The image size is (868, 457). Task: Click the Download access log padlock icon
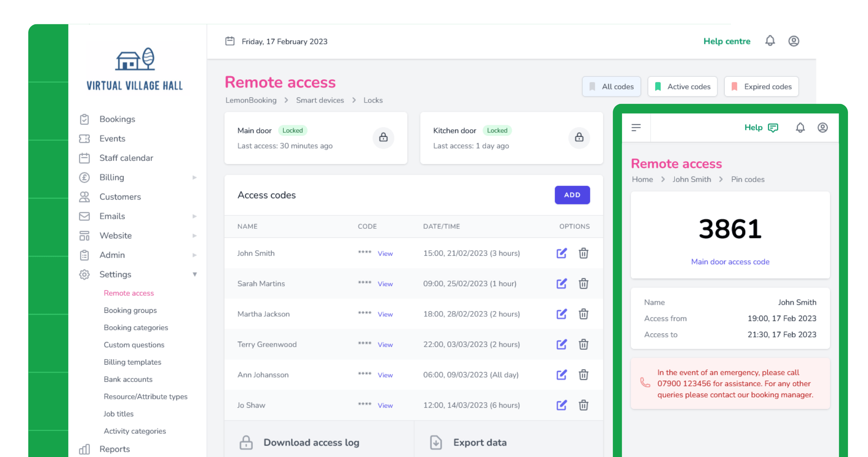pyautogui.click(x=246, y=442)
